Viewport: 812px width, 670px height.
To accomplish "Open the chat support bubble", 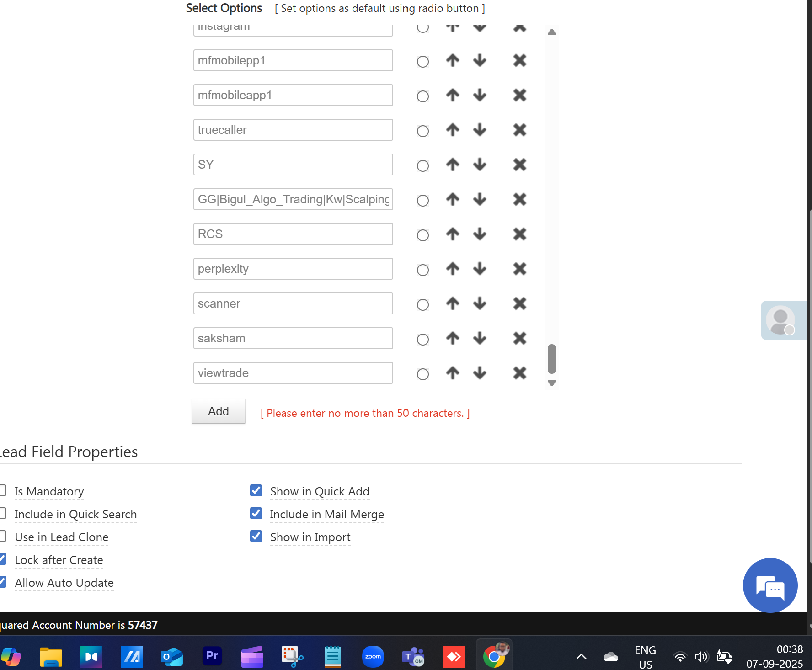I will click(770, 585).
